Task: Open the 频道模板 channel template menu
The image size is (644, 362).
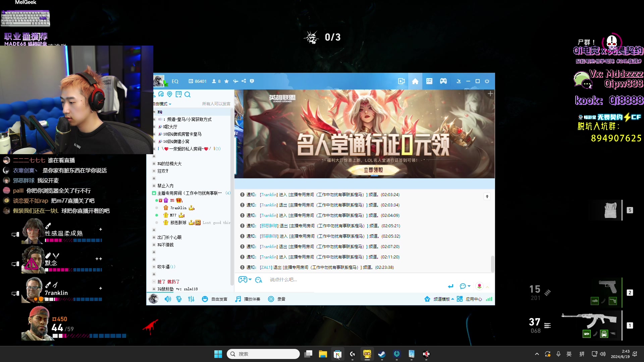Action: (439, 299)
